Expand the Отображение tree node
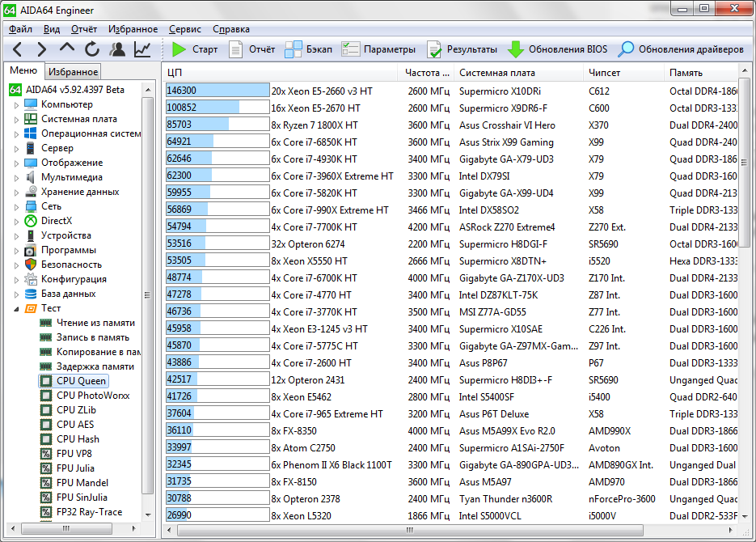The height and width of the screenshot is (542, 756). (16, 163)
